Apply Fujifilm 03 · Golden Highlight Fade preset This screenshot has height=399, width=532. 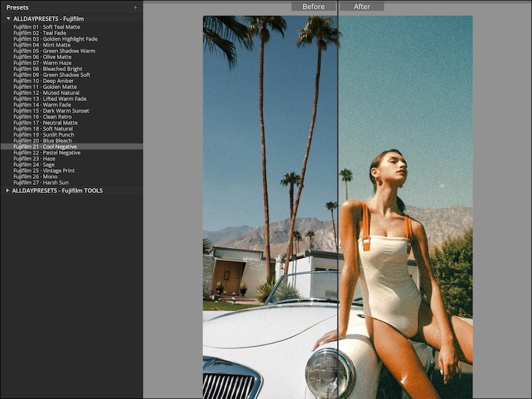coord(56,39)
